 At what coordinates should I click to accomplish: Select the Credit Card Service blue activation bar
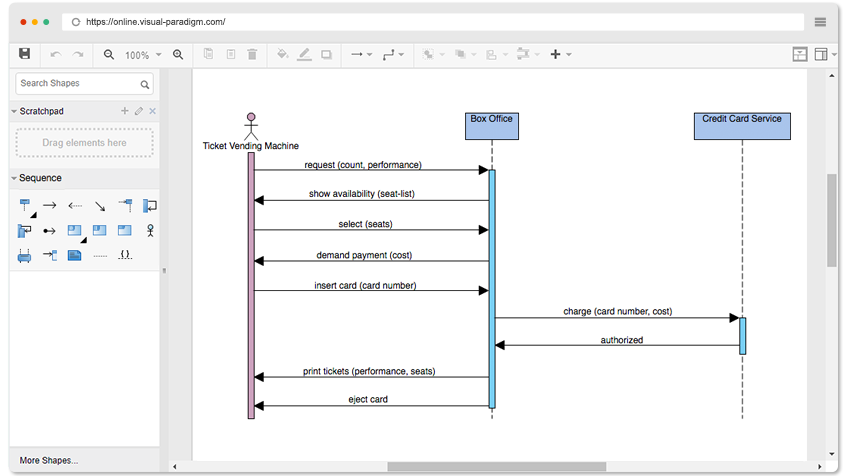743,336
